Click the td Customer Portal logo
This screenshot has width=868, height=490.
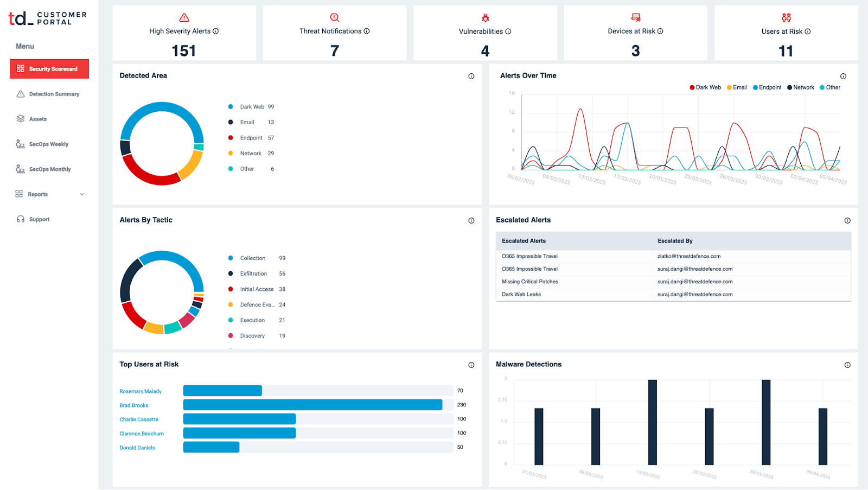[x=47, y=18]
